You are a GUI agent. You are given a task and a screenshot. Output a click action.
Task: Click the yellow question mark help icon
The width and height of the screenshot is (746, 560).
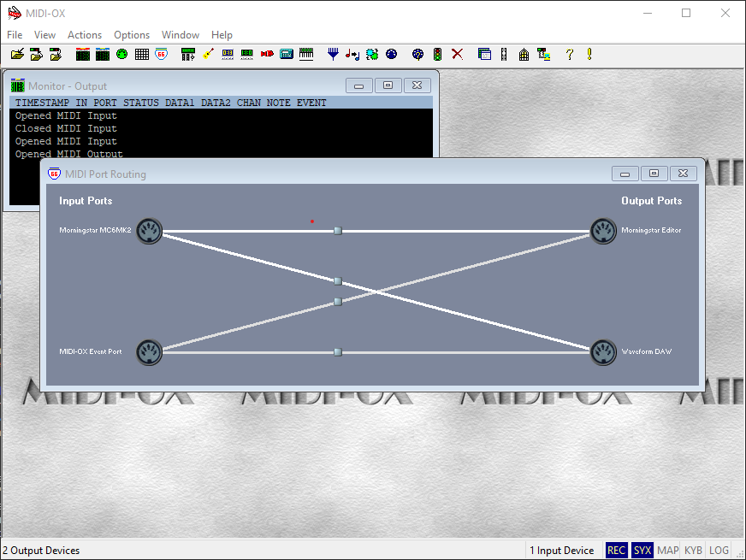click(569, 54)
